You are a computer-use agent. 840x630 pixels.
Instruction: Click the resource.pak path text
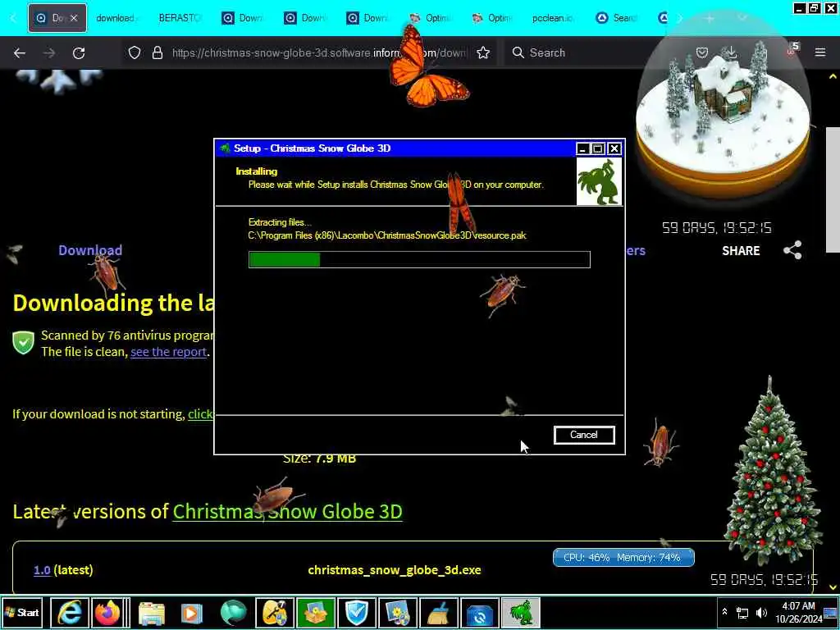pyautogui.click(x=387, y=235)
